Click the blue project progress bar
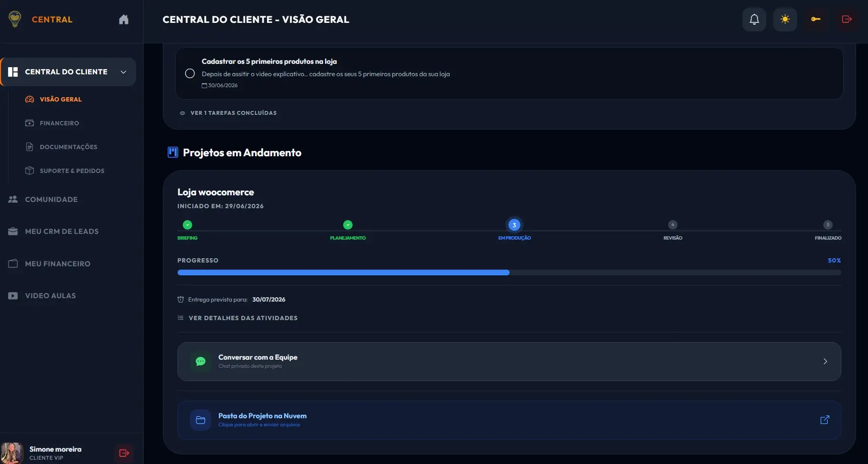 coord(509,272)
